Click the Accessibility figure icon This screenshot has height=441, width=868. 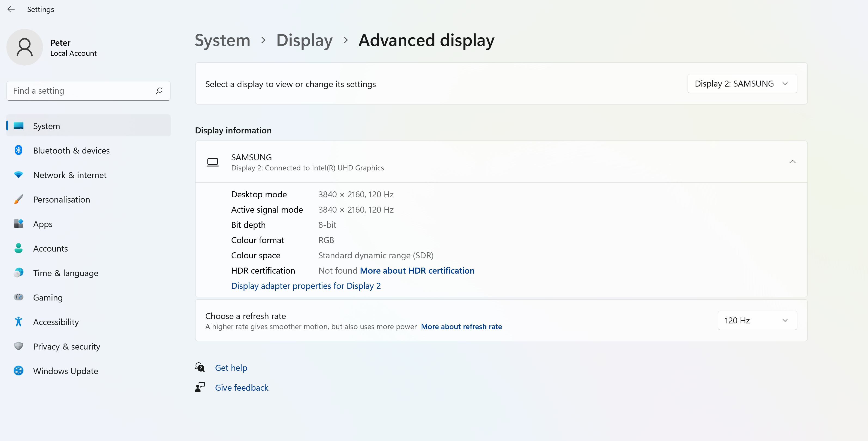(x=19, y=322)
